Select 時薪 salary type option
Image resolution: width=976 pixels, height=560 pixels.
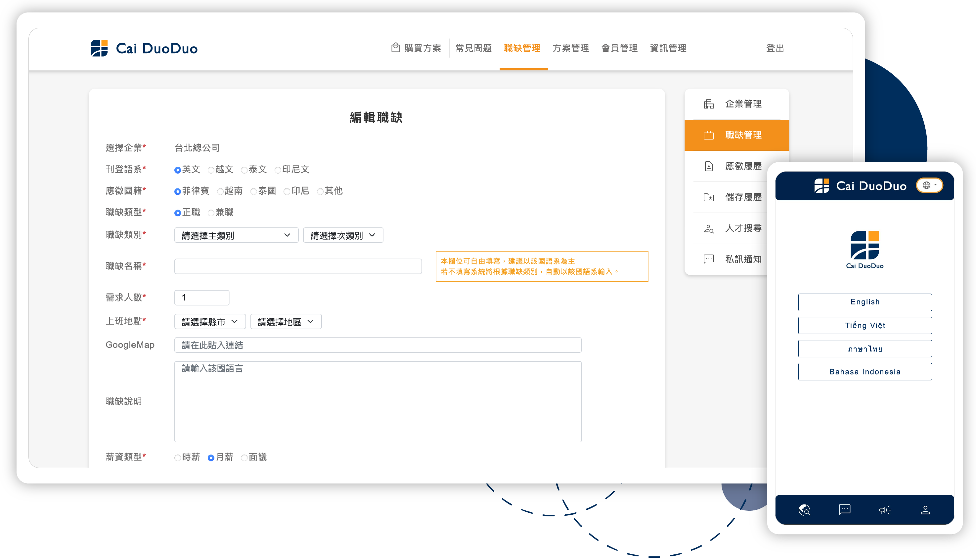click(177, 458)
